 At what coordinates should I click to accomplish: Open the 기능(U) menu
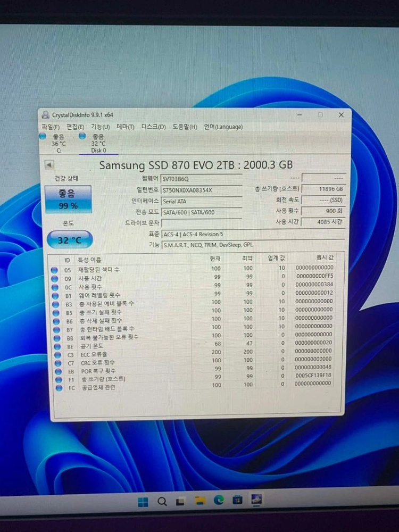coord(100,127)
